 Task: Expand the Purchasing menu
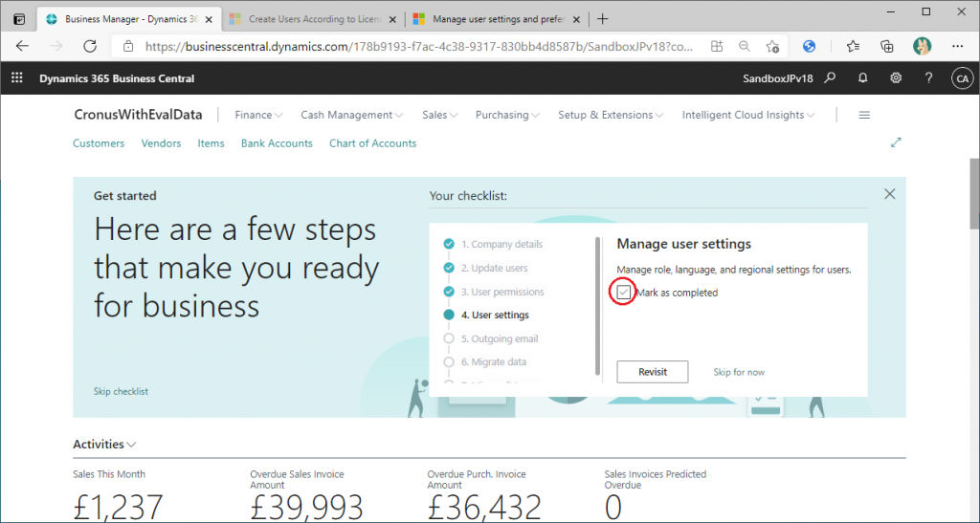point(507,115)
